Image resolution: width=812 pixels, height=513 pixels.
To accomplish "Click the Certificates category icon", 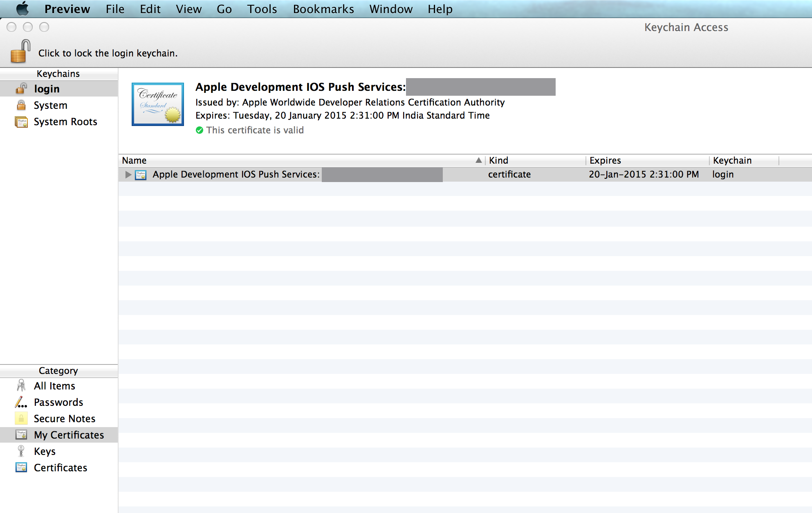I will click(x=21, y=467).
